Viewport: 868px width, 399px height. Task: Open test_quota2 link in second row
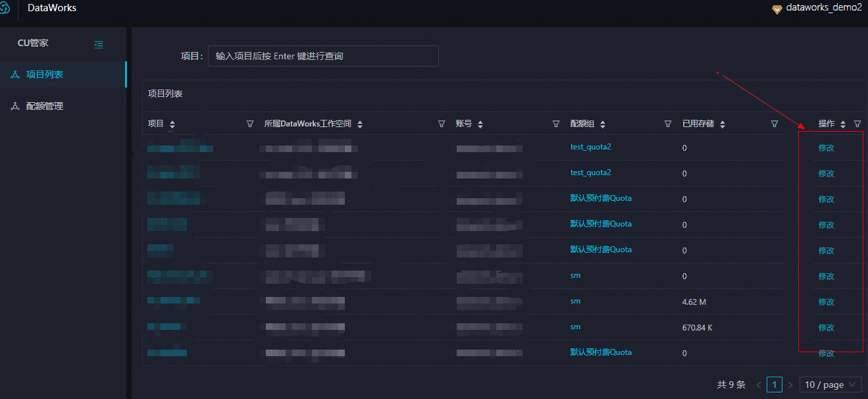tap(591, 173)
